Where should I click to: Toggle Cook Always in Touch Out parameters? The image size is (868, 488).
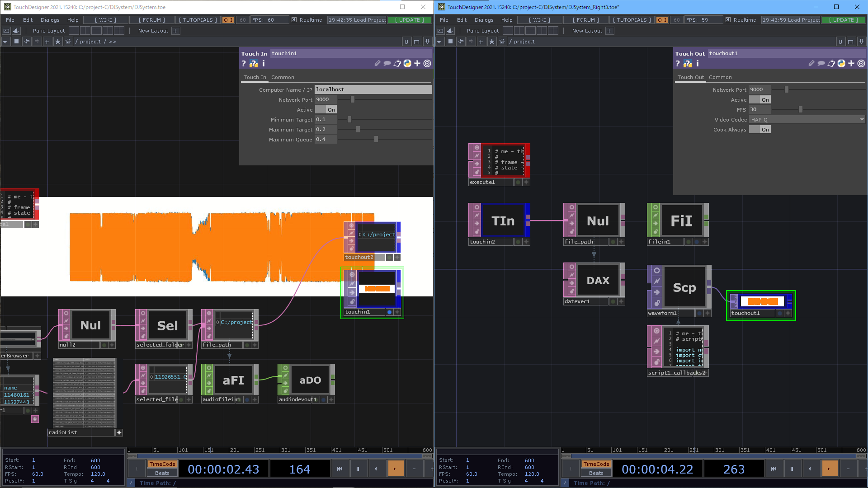click(760, 130)
